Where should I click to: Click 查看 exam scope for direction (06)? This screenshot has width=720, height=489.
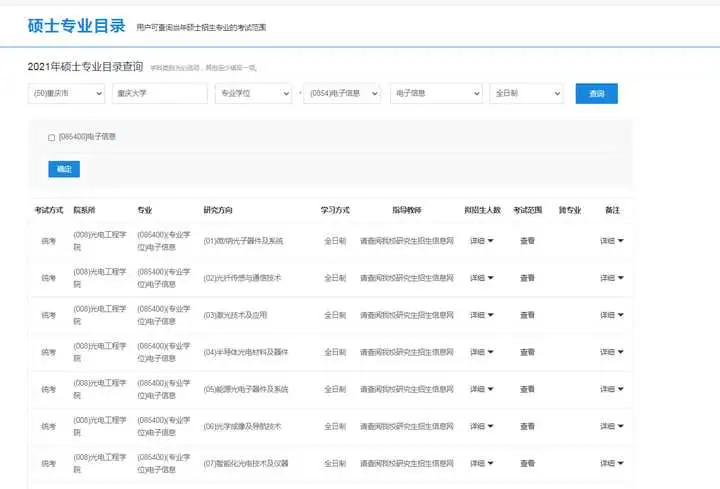(x=527, y=426)
